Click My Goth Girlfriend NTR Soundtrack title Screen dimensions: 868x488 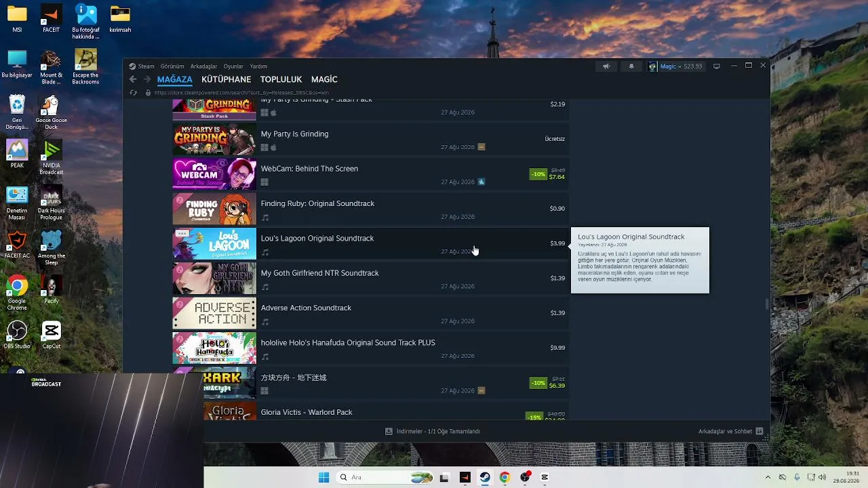[320, 273]
